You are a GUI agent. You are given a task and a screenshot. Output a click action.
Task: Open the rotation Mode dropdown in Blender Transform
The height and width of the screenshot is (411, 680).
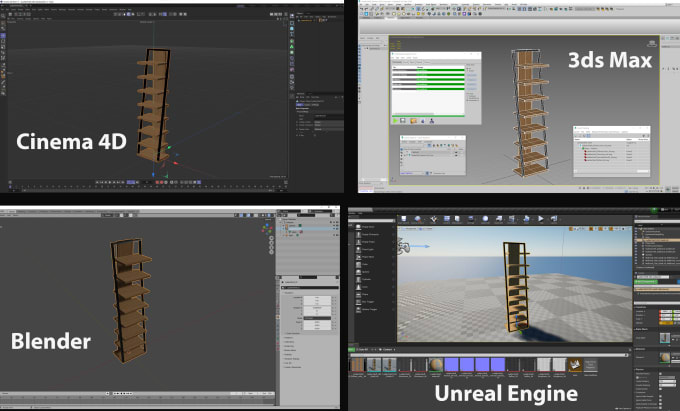(317, 318)
